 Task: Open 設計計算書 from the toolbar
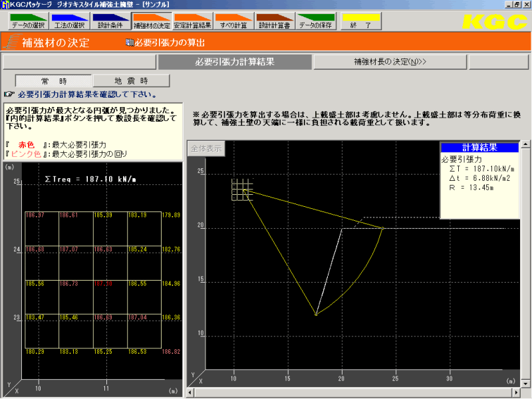tap(275, 22)
